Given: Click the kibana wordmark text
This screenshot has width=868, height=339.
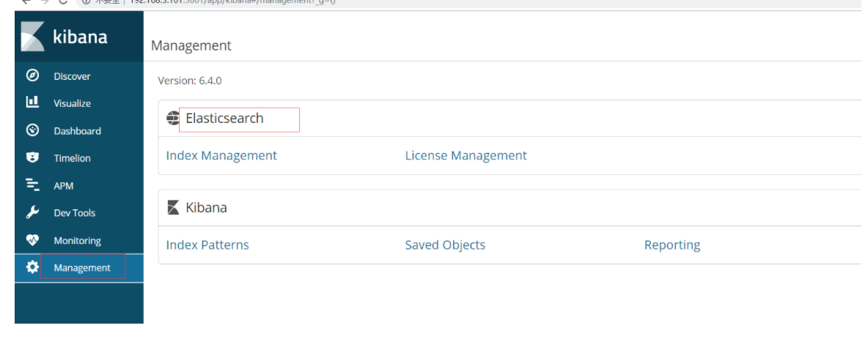Looking at the screenshot, I should [x=80, y=37].
